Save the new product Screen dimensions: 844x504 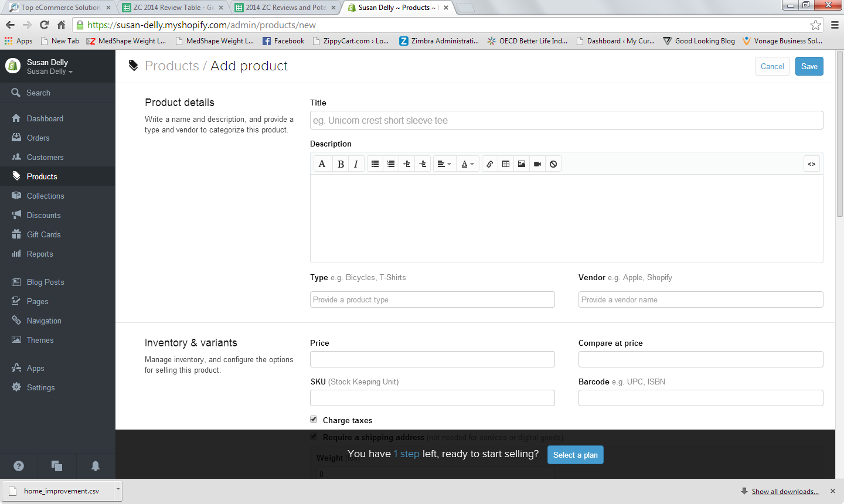[809, 66]
